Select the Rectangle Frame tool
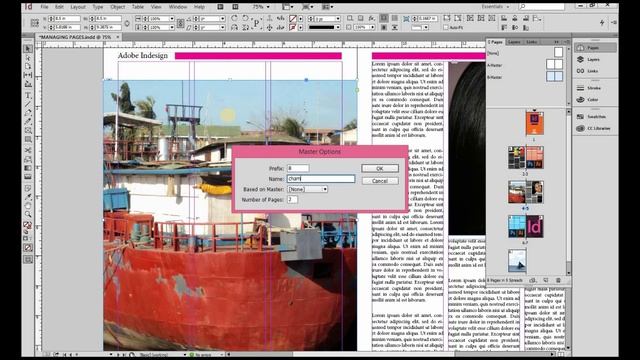Viewport: 640px width, 360px height. coord(28,131)
